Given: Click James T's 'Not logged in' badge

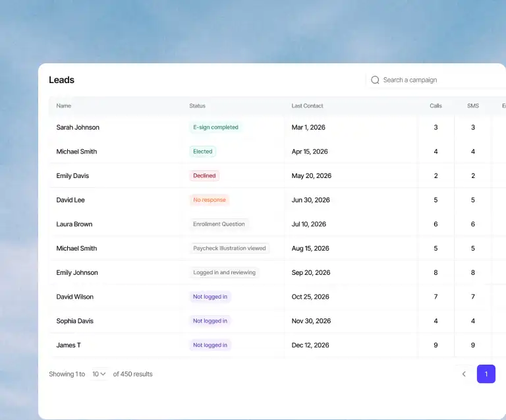Looking at the screenshot, I should tap(210, 345).
